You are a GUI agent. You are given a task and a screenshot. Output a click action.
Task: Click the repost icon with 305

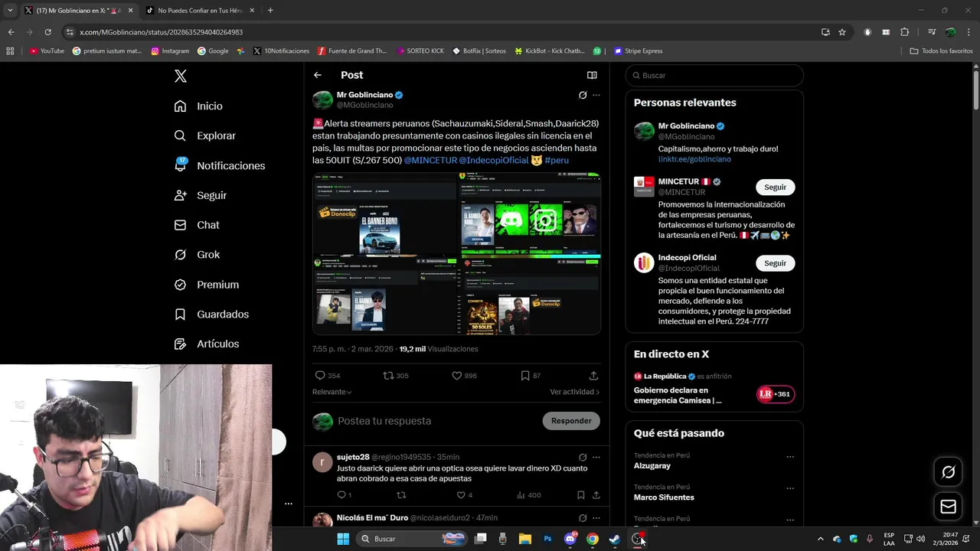tap(388, 376)
